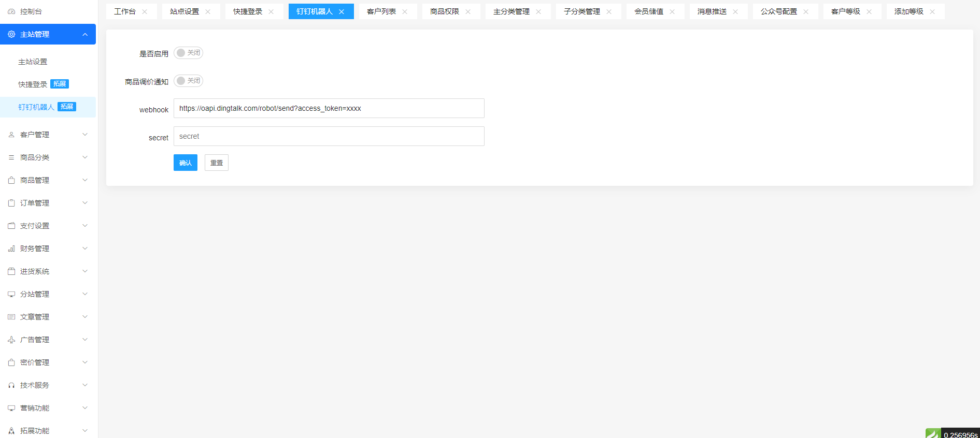Click the 商品分类 list icon

pos(11,157)
